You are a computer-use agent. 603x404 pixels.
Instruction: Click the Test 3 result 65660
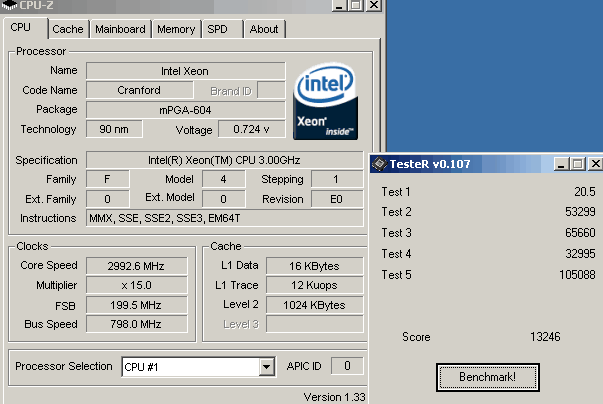point(580,233)
